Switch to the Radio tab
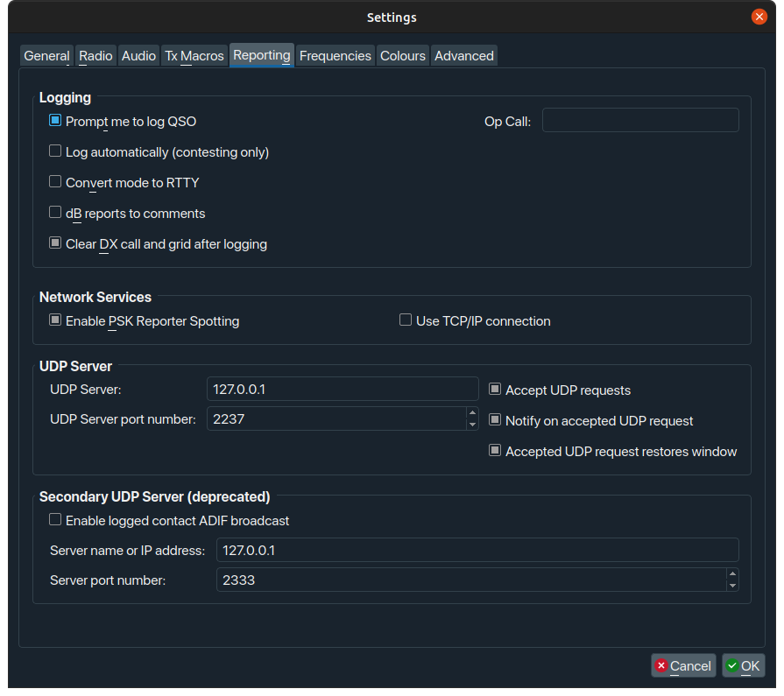Screen dimensions: 784x696 pos(95,55)
